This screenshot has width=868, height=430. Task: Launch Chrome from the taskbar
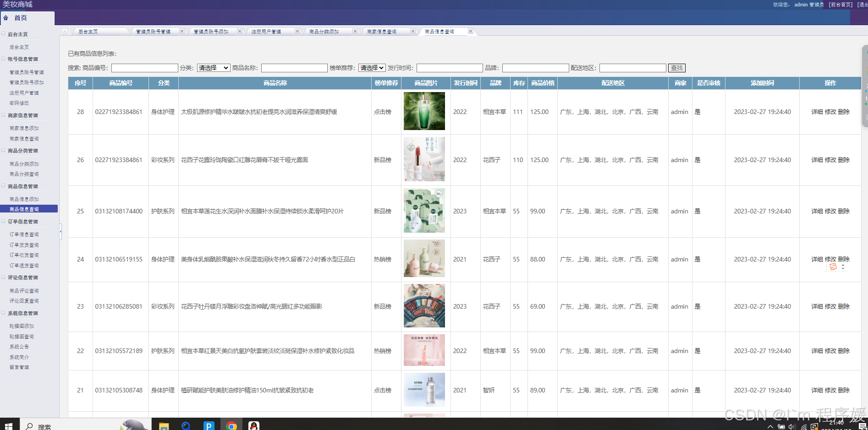(x=232, y=425)
